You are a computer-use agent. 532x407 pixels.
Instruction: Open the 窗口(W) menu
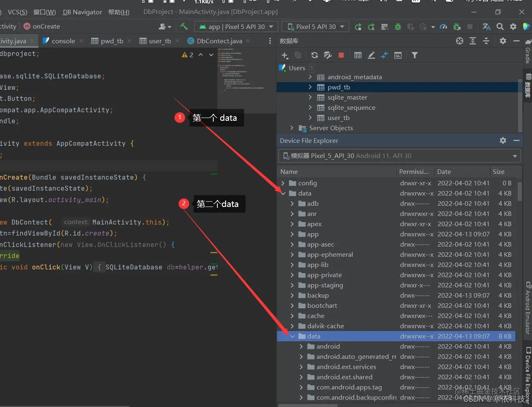coord(45,12)
